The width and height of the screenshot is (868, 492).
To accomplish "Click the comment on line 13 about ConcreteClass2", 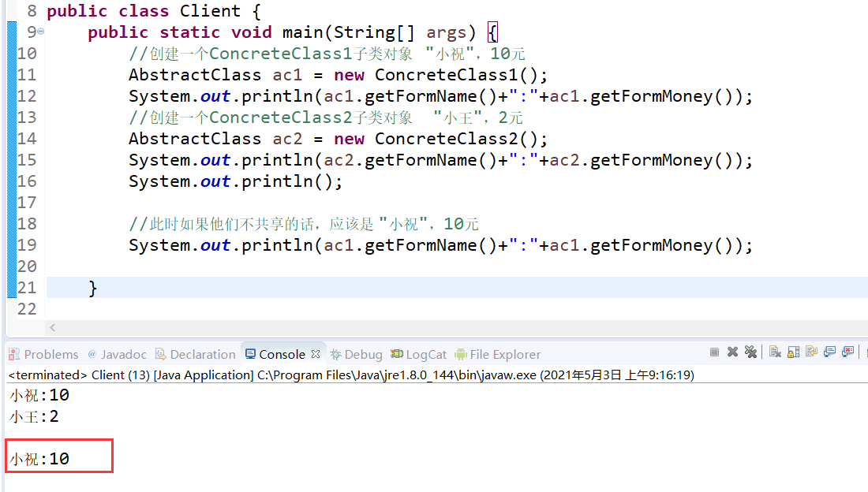I will tap(325, 117).
